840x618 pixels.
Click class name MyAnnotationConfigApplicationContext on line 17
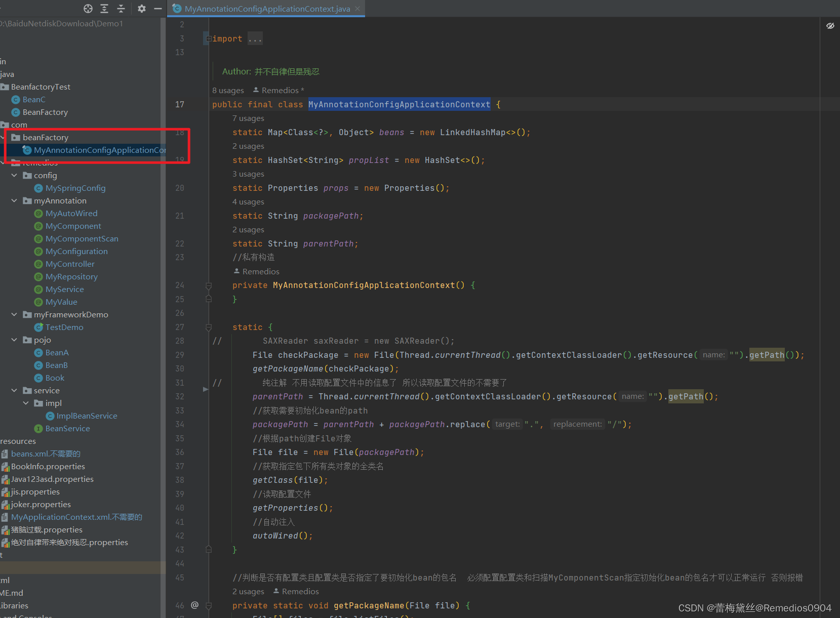tap(399, 104)
